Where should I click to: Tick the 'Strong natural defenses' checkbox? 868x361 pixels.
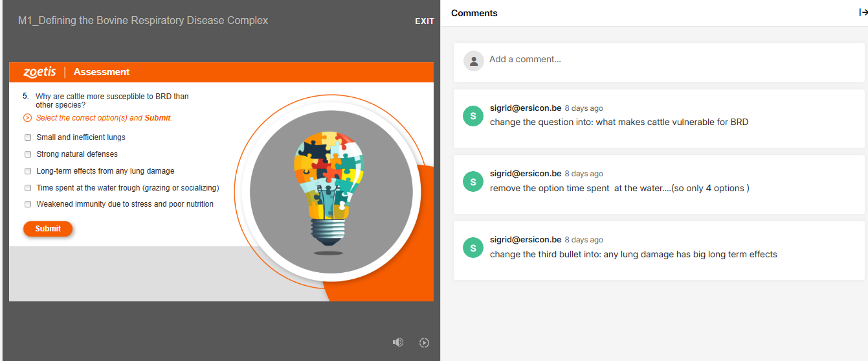point(28,154)
